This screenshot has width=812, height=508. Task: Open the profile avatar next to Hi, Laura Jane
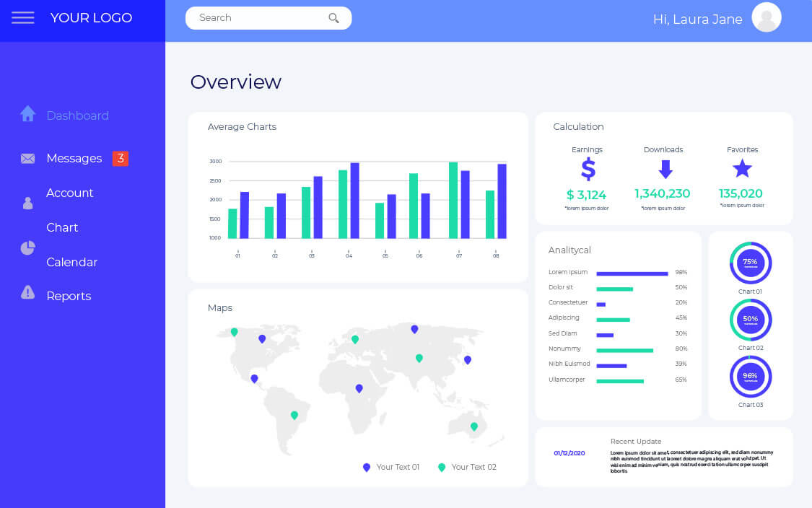767,17
